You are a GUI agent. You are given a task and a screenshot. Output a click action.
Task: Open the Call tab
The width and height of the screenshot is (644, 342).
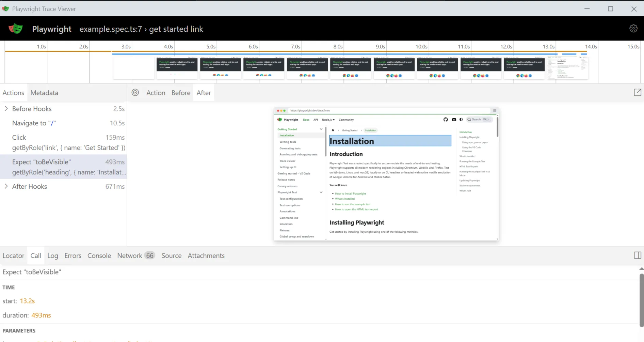click(36, 255)
